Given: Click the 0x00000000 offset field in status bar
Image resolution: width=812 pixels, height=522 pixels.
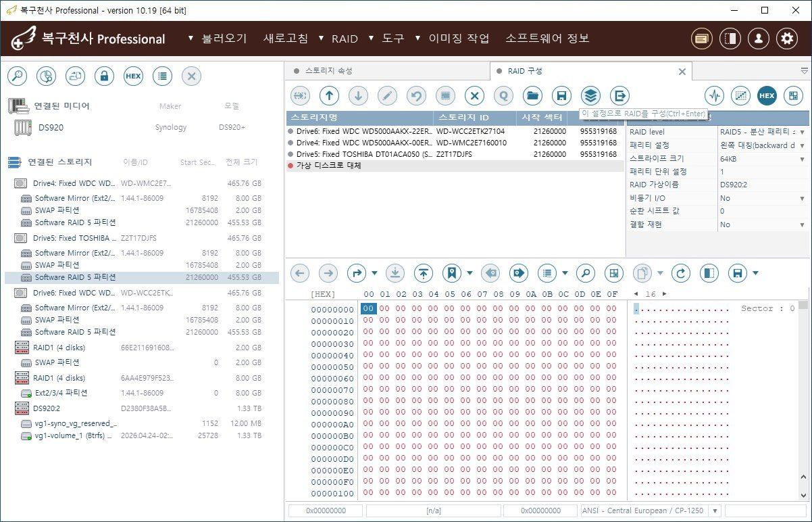Looking at the screenshot, I should pos(326,511).
